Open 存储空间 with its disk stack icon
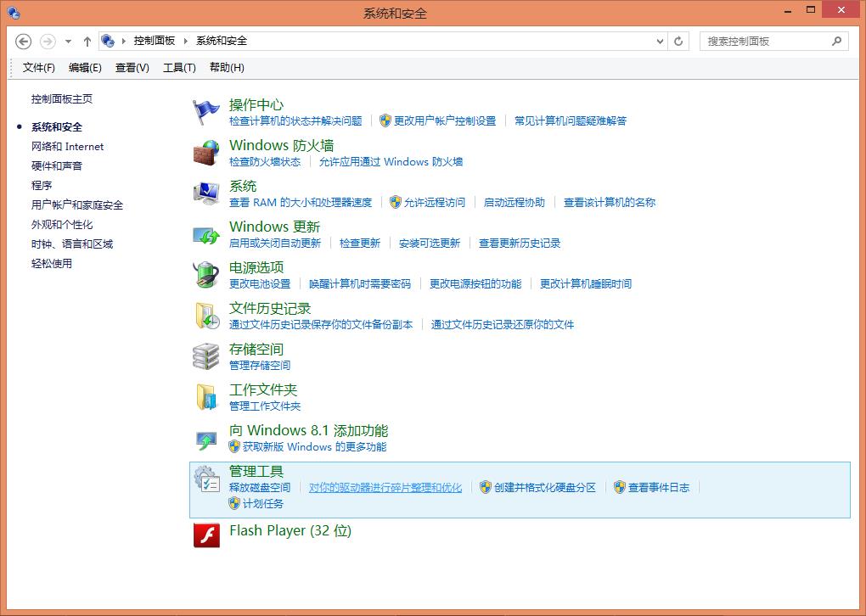 tap(205, 356)
